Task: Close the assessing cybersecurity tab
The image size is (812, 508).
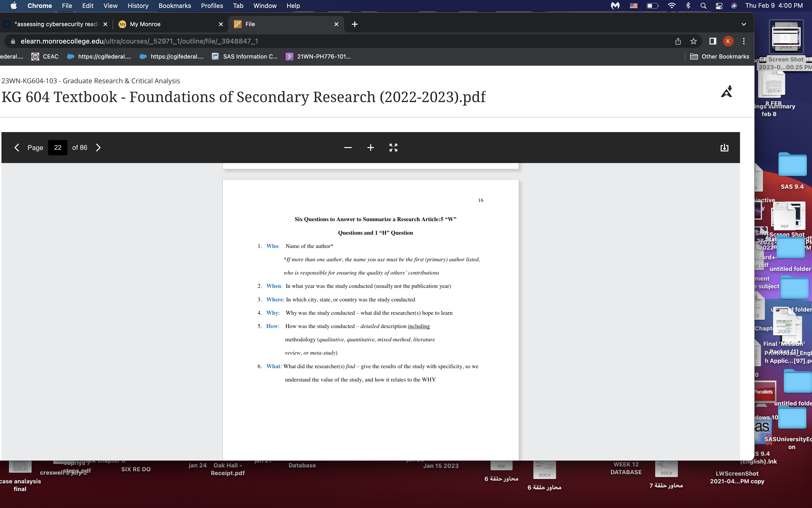Action: click(x=105, y=24)
